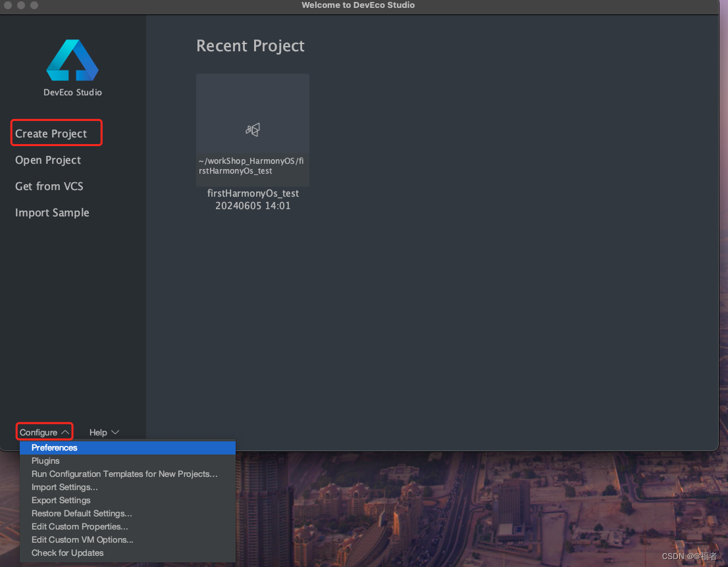Choose Import Sample
The image size is (728, 567).
pos(52,213)
